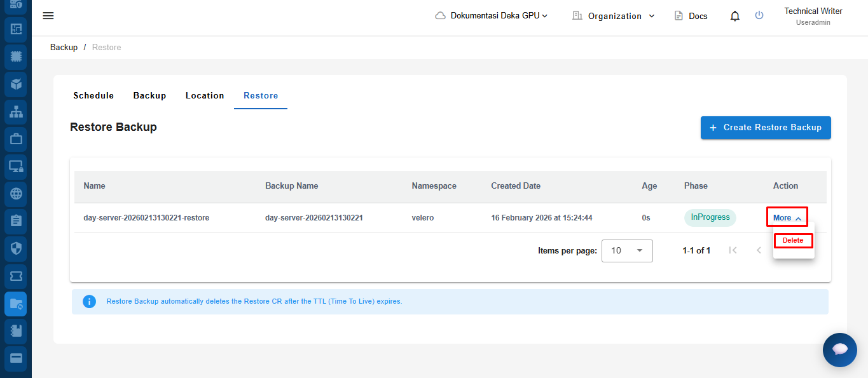
Task: Open the hamburger navigation menu
Action: click(48, 16)
